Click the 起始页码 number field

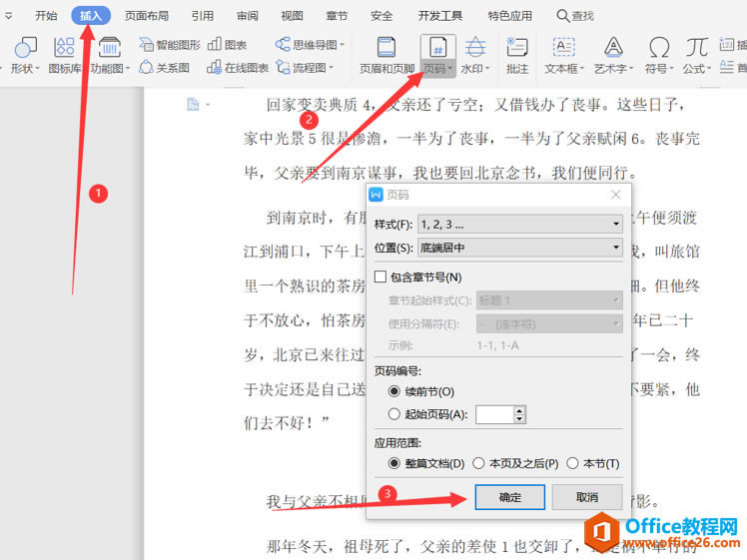[494, 414]
